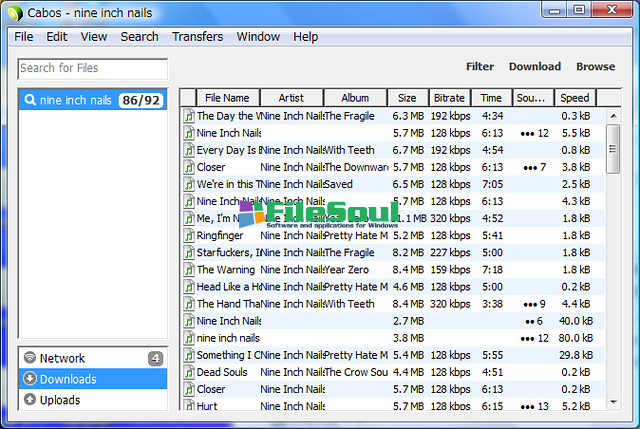Click the magnifier icon beside nine inch nails
Screen dimensions: 640x429
pyautogui.click(x=30, y=100)
